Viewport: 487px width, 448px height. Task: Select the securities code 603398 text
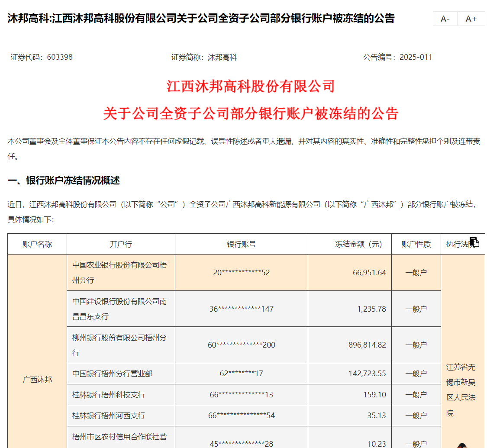point(59,57)
